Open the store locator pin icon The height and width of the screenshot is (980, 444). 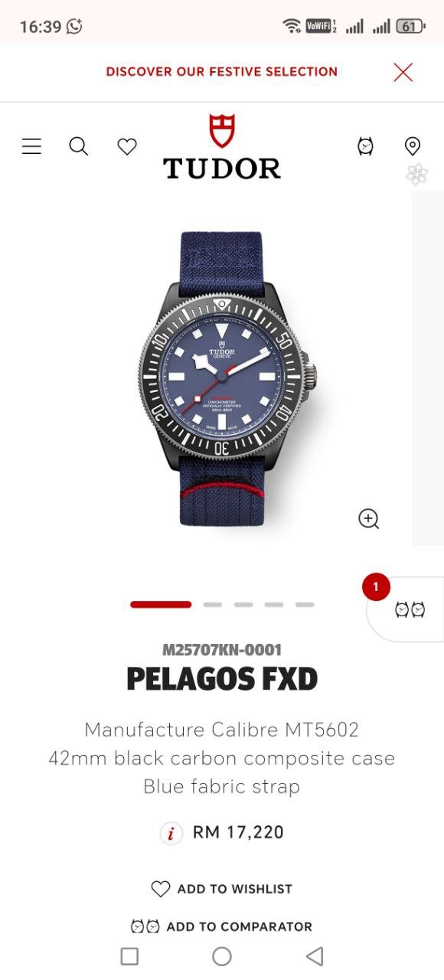pos(413,146)
